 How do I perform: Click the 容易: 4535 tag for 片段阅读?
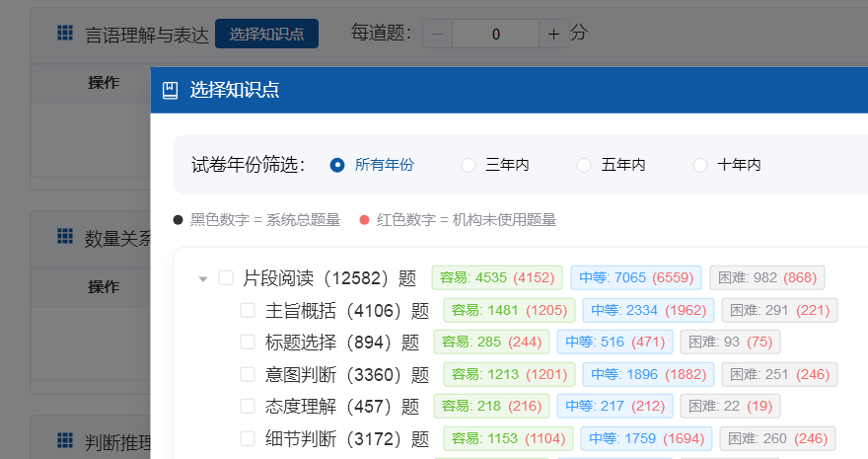pos(497,277)
